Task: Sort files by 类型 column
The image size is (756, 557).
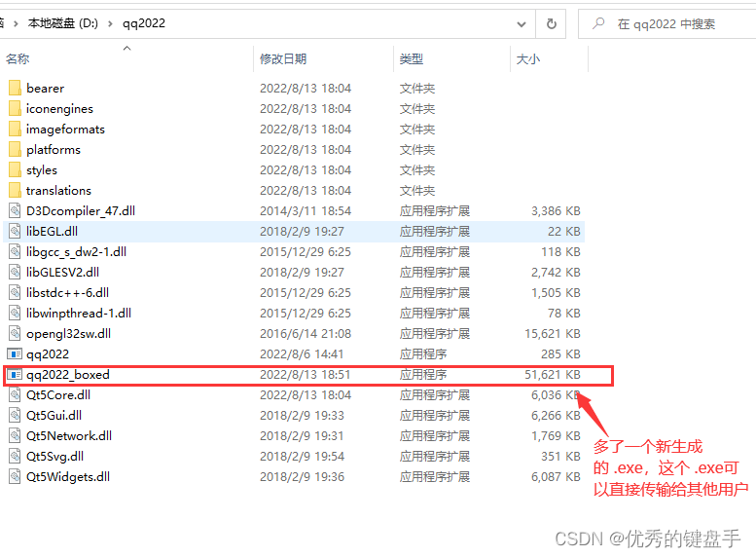Action: 412,58
